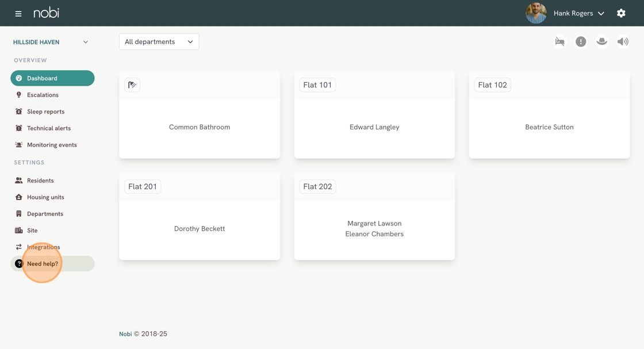
Task: Click the cowboy hat icon
Action: [x=601, y=41]
